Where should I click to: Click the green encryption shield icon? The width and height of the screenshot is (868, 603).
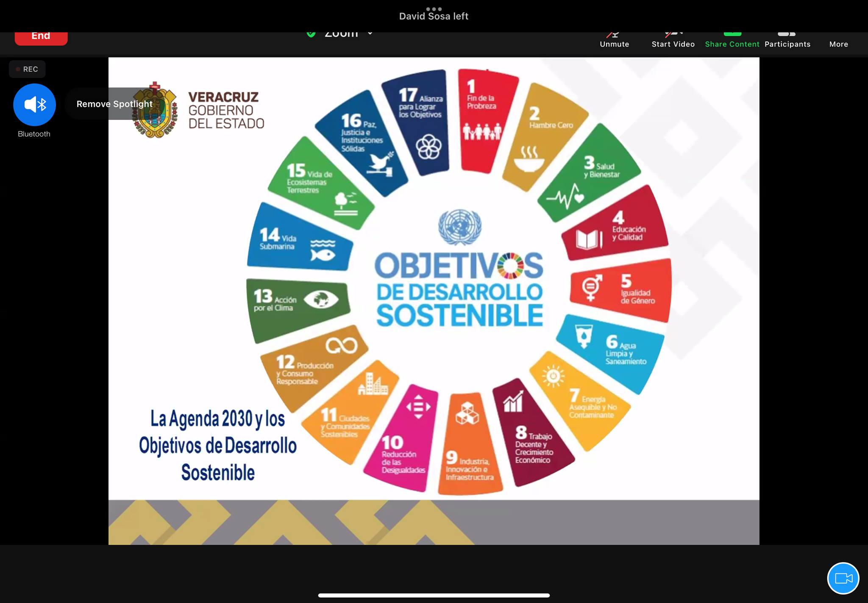(311, 34)
